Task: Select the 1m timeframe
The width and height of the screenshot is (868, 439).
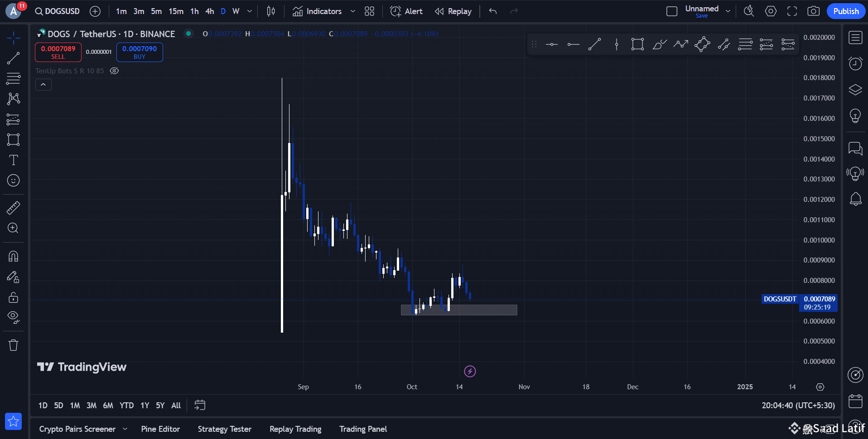Action: (121, 11)
